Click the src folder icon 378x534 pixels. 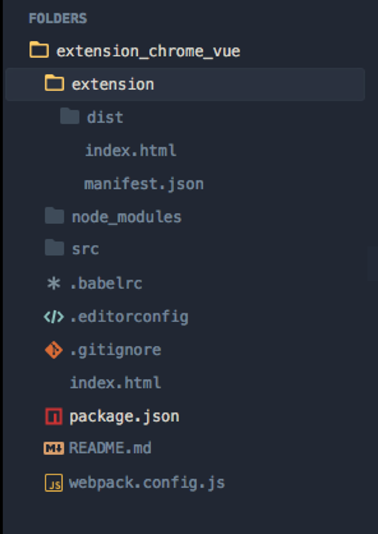coord(54,248)
